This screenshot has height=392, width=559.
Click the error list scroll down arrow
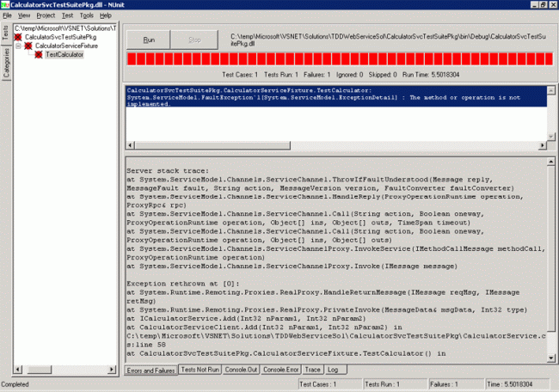point(551,137)
